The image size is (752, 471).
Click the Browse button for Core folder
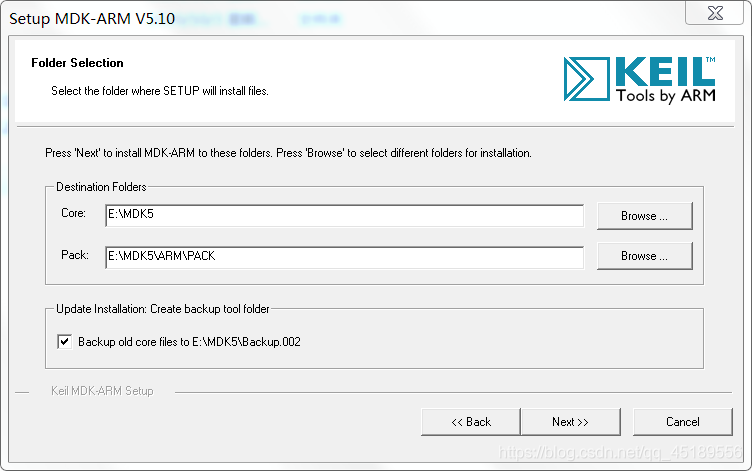[x=645, y=216]
